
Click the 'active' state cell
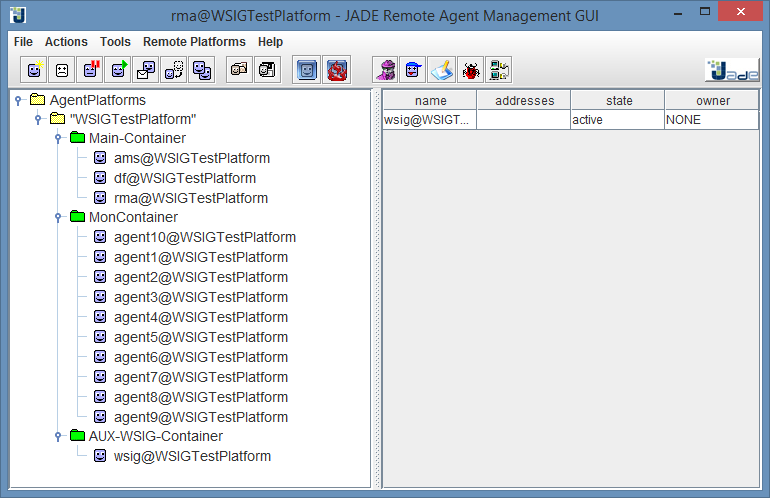click(x=618, y=120)
